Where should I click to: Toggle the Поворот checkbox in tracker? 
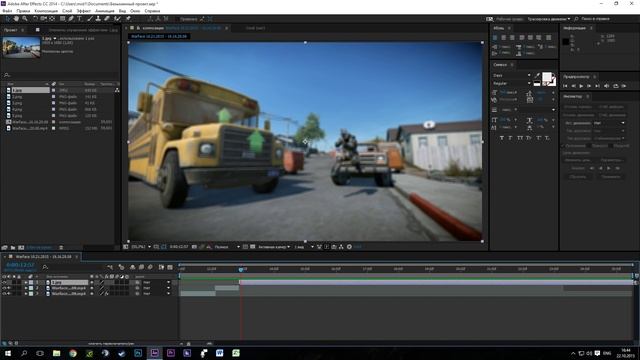(589, 146)
